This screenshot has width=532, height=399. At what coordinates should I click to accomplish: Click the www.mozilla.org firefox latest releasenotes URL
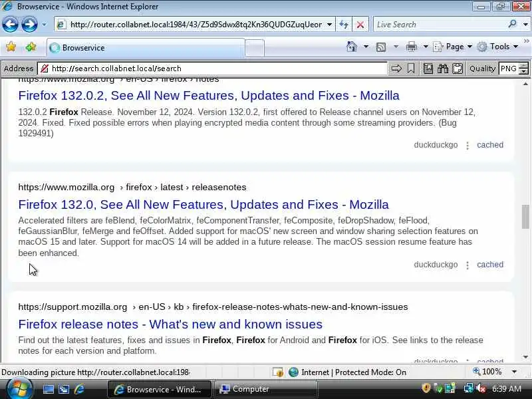click(132, 188)
